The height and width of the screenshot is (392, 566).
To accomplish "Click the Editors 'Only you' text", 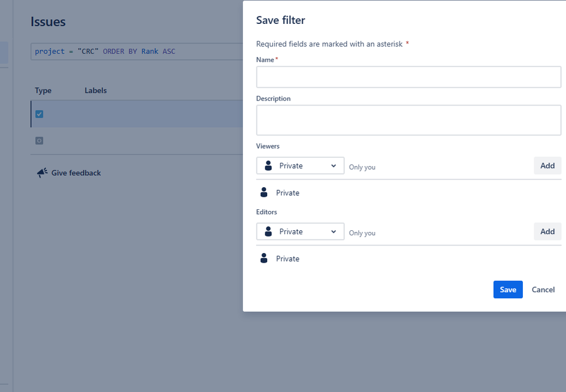I will point(362,233).
